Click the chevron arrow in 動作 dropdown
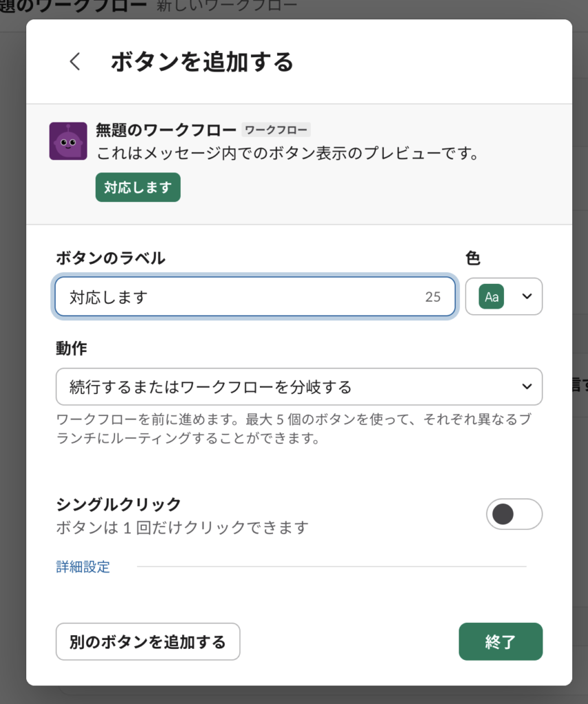The height and width of the screenshot is (704, 588). pyautogui.click(x=527, y=386)
